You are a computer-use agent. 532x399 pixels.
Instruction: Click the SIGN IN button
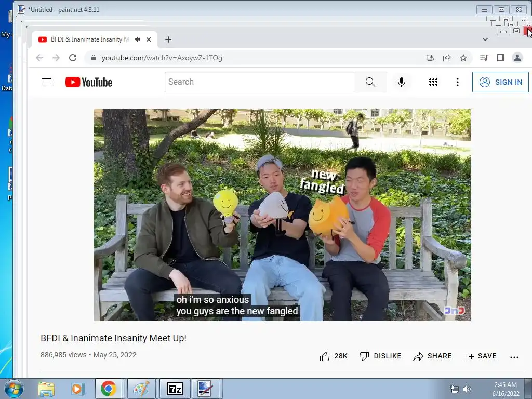500,82
